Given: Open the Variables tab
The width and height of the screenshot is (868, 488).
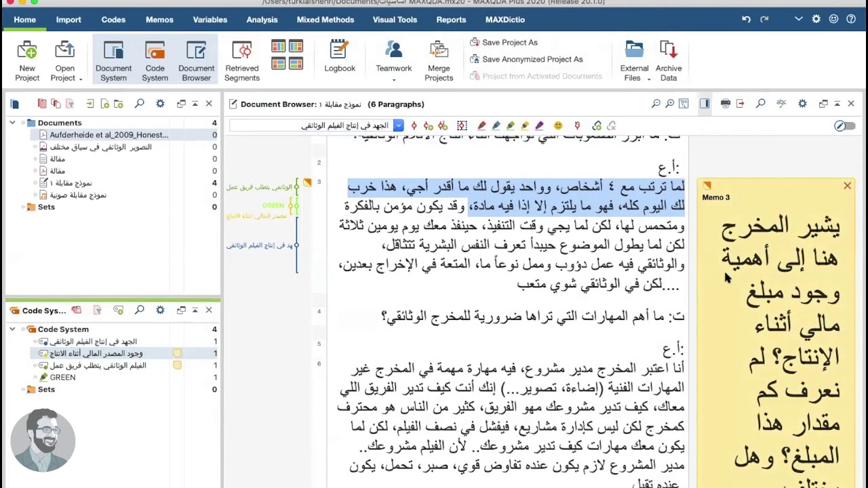Looking at the screenshot, I should tap(210, 20).
